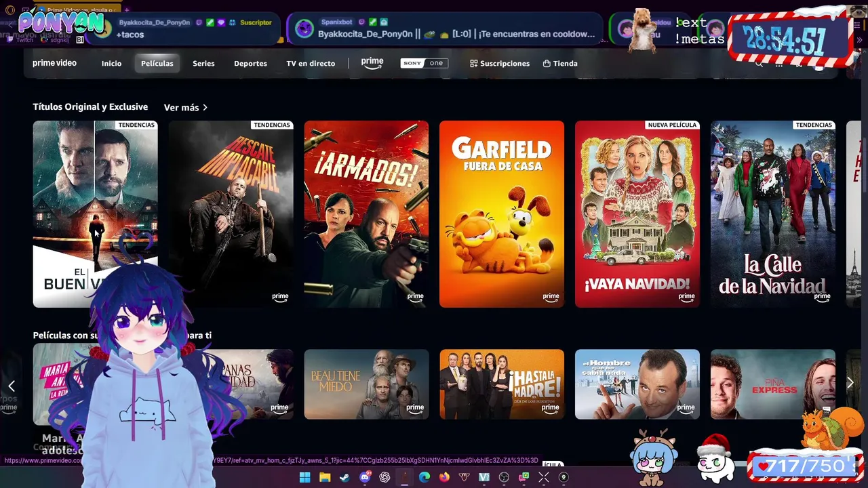Expand the Ver más chevron arrow
This screenshot has width=868, height=488.
(x=205, y=107)
